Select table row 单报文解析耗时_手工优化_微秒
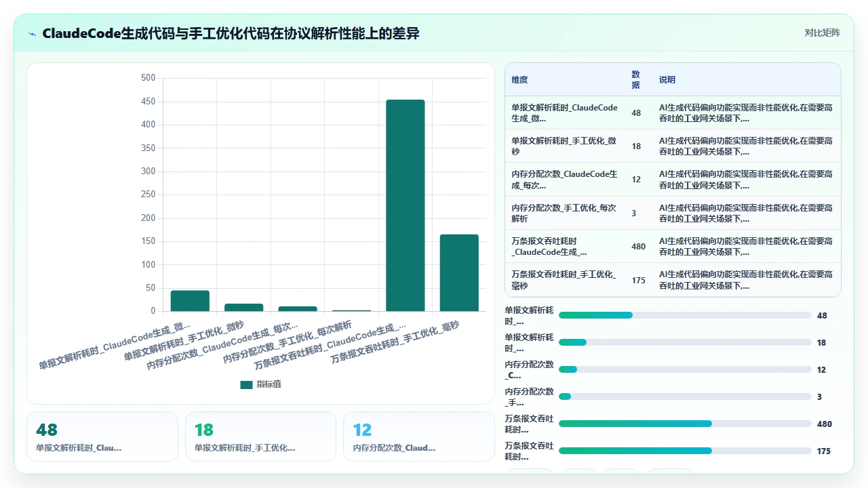Image resolution: width=868 pixels, height=488 pixels. pyautogui.click(x=673, y=146)
